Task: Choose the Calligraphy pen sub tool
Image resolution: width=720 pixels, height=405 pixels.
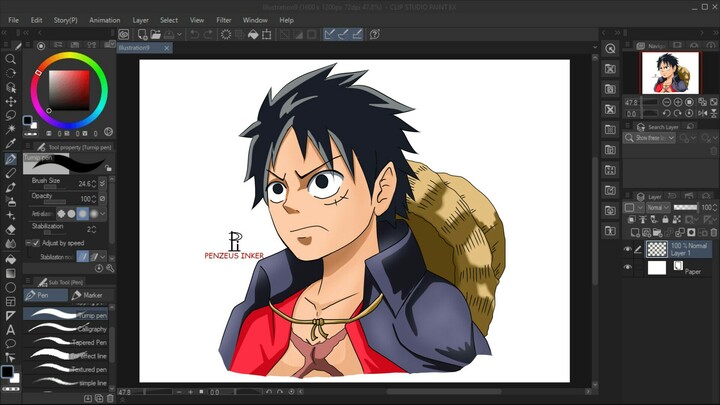Action: (66, 329)
